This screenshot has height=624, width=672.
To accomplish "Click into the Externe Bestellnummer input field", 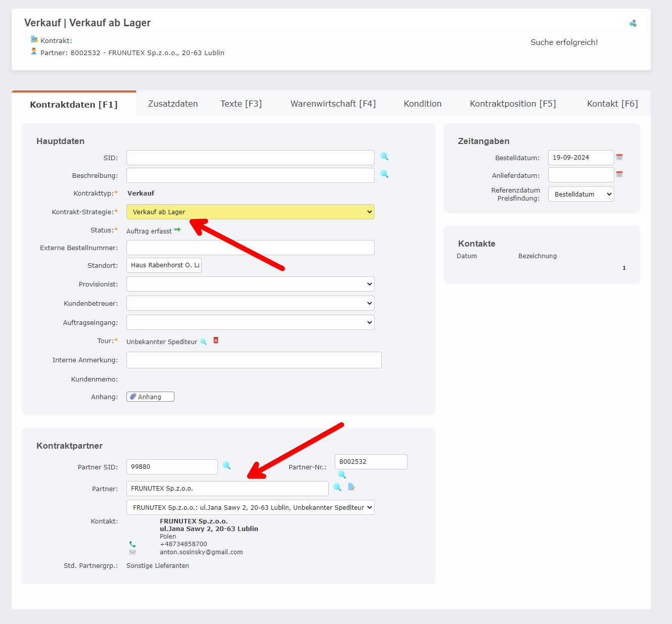I will click(x=250, y=248).
